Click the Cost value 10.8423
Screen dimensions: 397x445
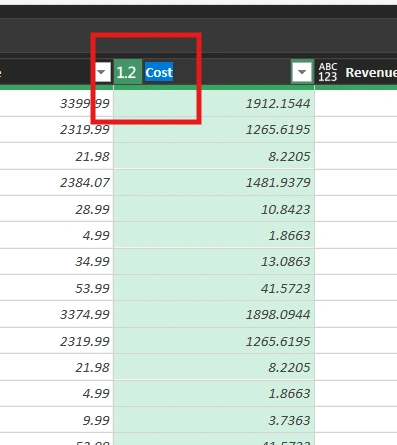(214, 209)
